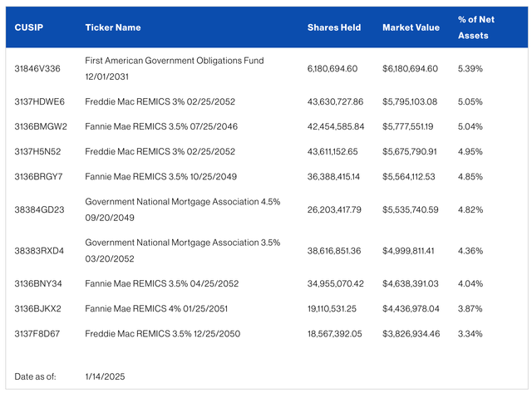Viewport: 532px width, 393px height.
Task: Select market value $5,795,103.08
Action: click(410, 101)
